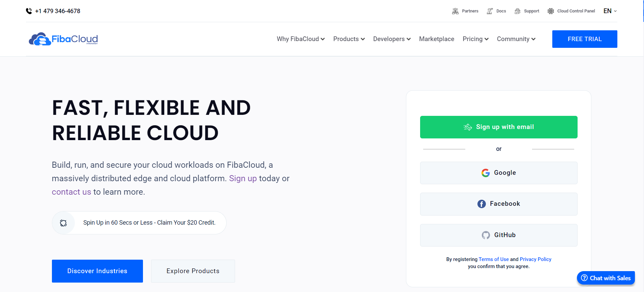Screen dimensions: 644x292
Task: Click Sign up with email button
Action: tap(498, 127)
